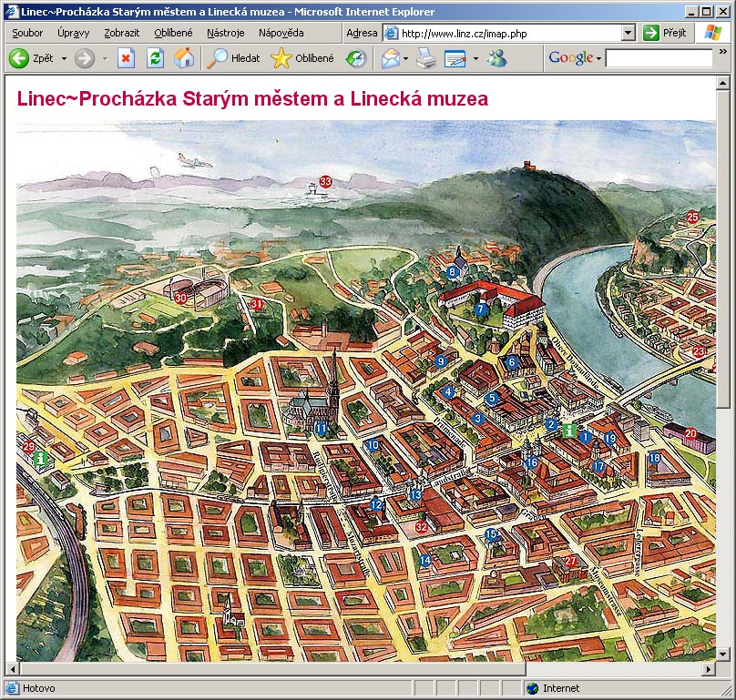
Task: Select blue map marker 9
Action: (440, 361)
